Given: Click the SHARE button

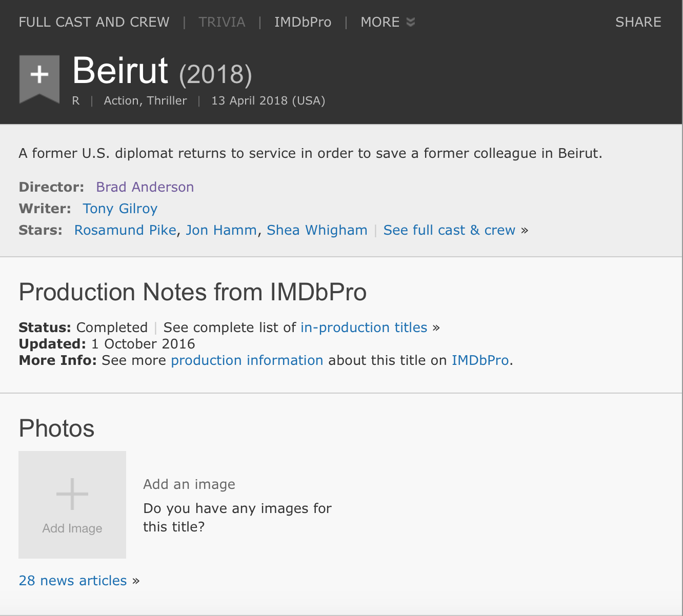Looking at the screenshot, I should (x=638, y=22).
